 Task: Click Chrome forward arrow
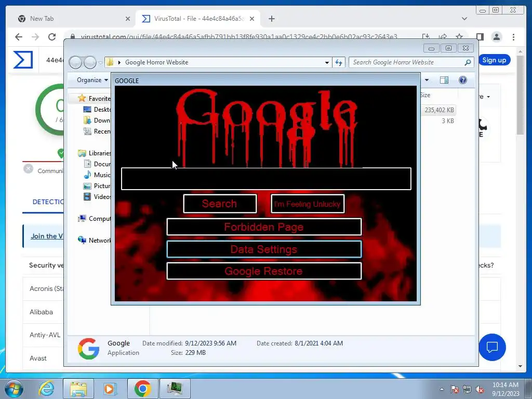pyautogui.click(x=35, y=37)
